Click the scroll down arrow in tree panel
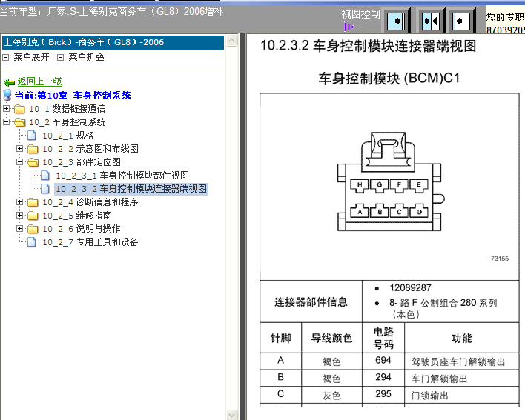525x420 pixels. (x=231, y=415)
